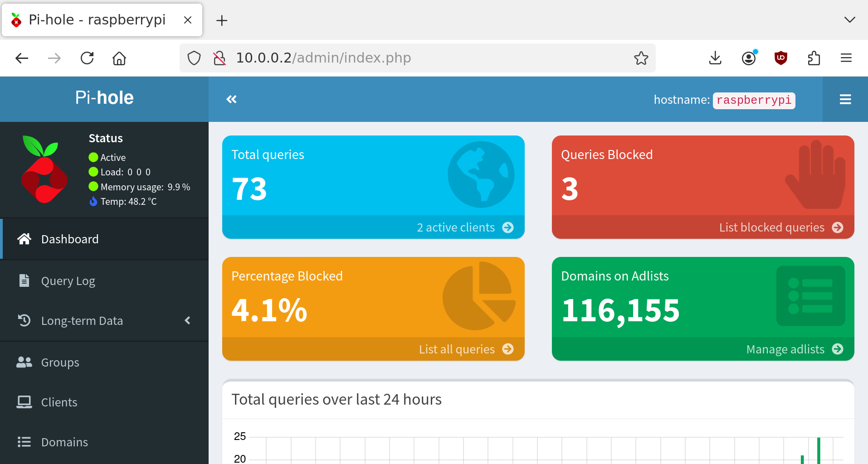Click the 2 active clients link
The width and height of the screenshot is (868, 464).
pyautogui.click(x=456, y=227)
